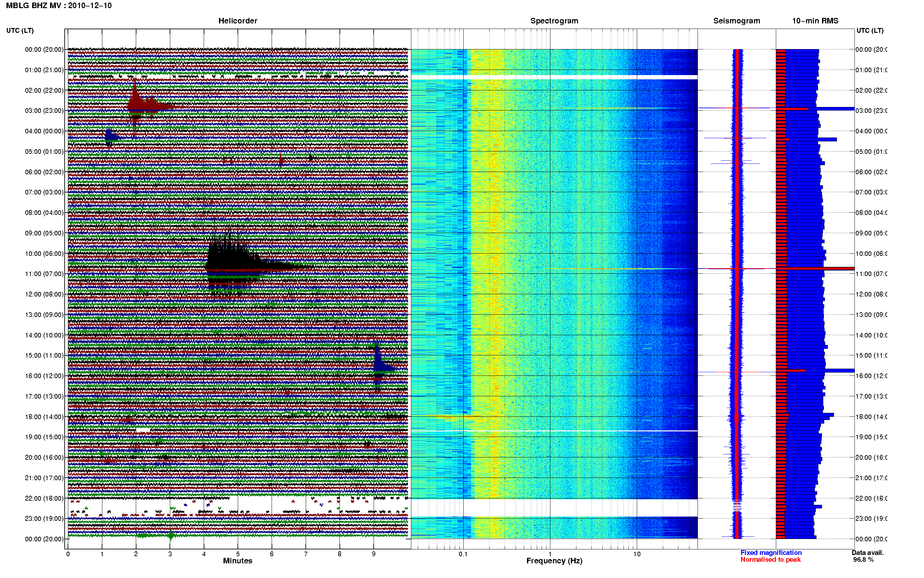The image size is (924, 578).
Task: Click the left-axis time label '10:00 (06:00)'
Action: tap(44, 254)
